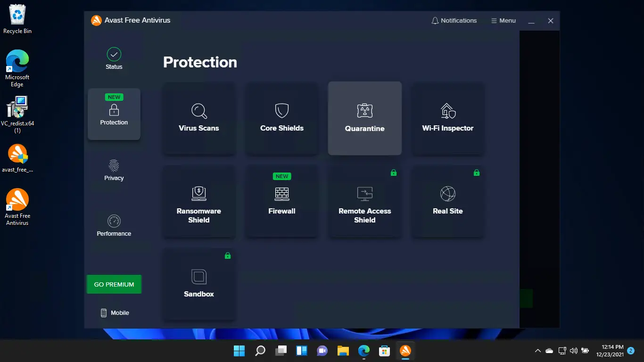Open the Mobile link in sidebar
The image size is (644, 362).
115,313
